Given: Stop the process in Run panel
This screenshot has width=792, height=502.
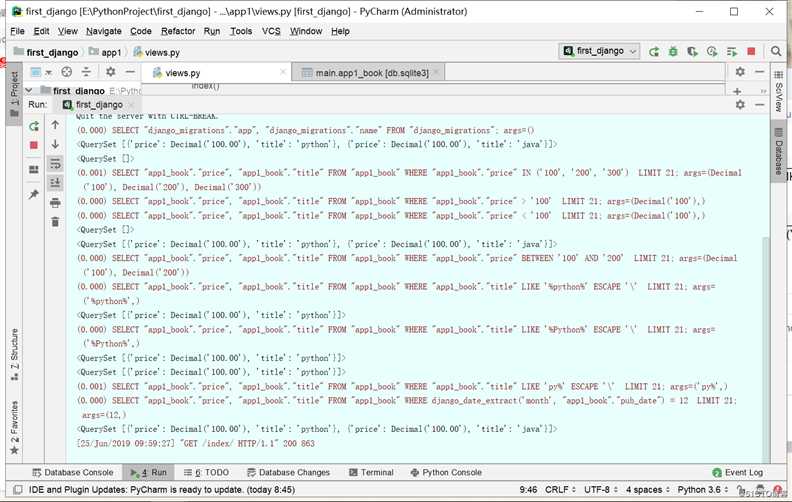Looking at the screenshot, I should point(34,145).
